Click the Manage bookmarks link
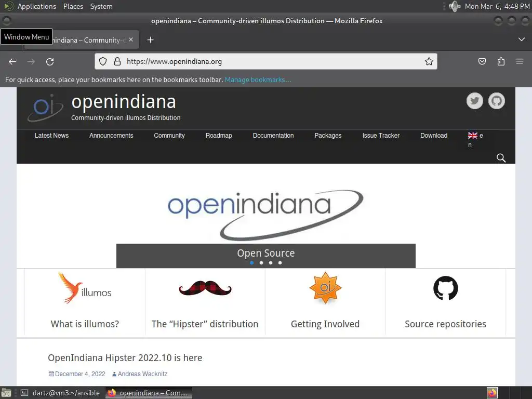 (x=258, y=79)
